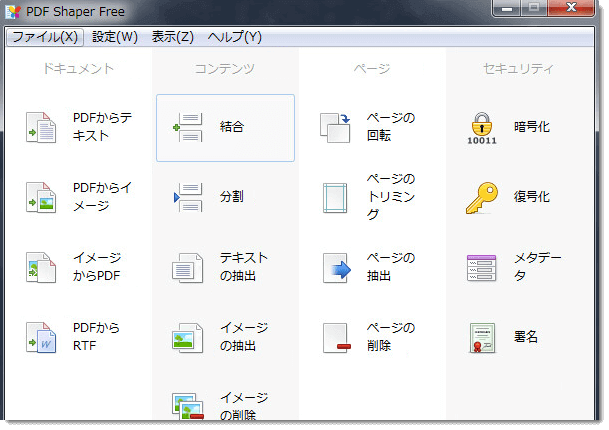Open the 設定(W) menu
Screen dimensions: 609x430
click(115, 37)
